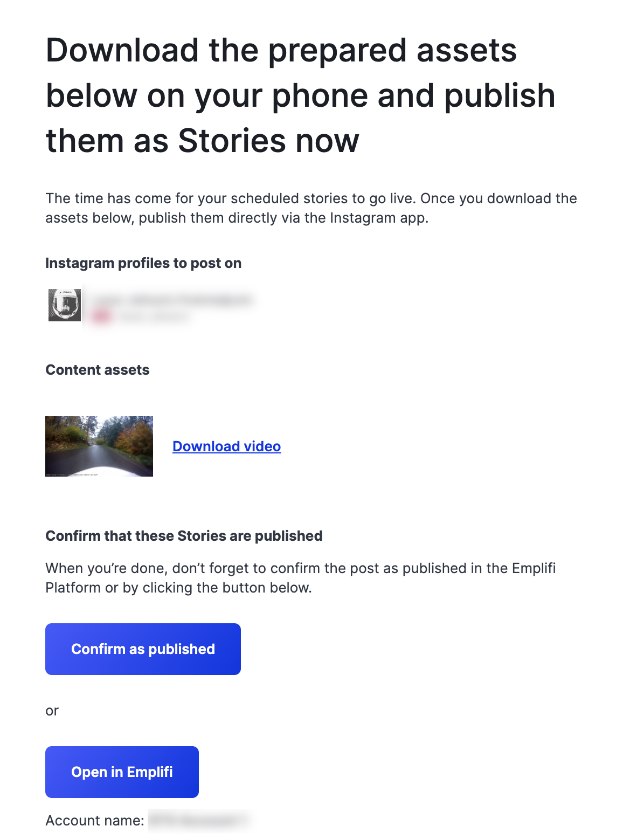Click the main 'Download the prepared assets' heading
Image resolution: width=637 pixels, height=840 pixels.
[281, 51]
